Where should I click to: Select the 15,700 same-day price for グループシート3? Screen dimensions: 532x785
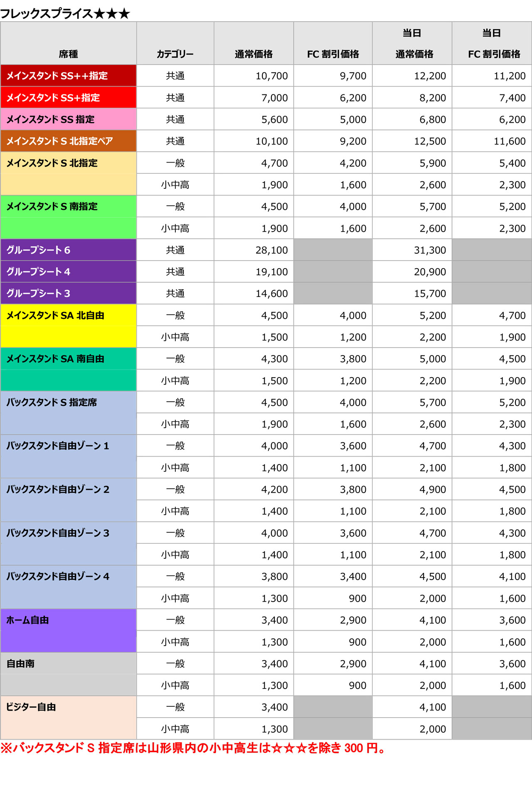(x=430, y=294)
